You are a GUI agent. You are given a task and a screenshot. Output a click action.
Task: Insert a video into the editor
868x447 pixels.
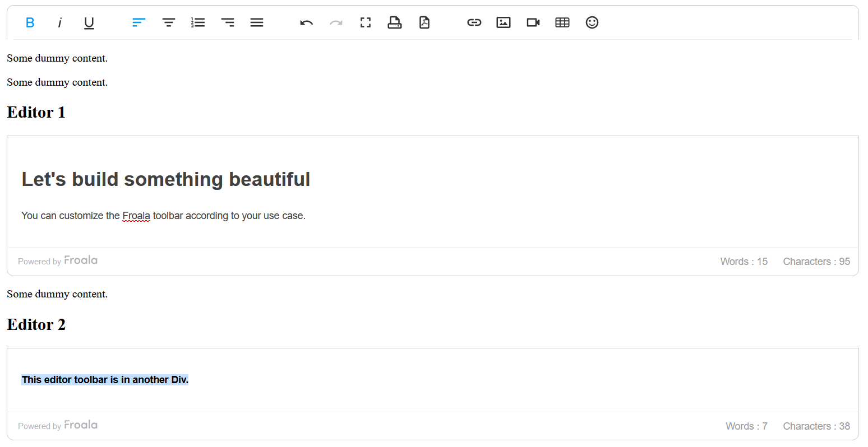(533, 22)
